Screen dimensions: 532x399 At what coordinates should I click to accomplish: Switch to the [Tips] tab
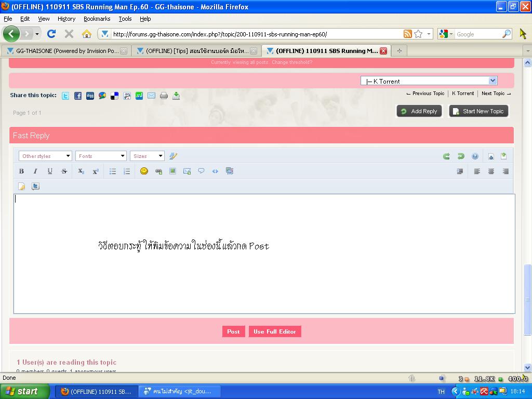(196, 51)
